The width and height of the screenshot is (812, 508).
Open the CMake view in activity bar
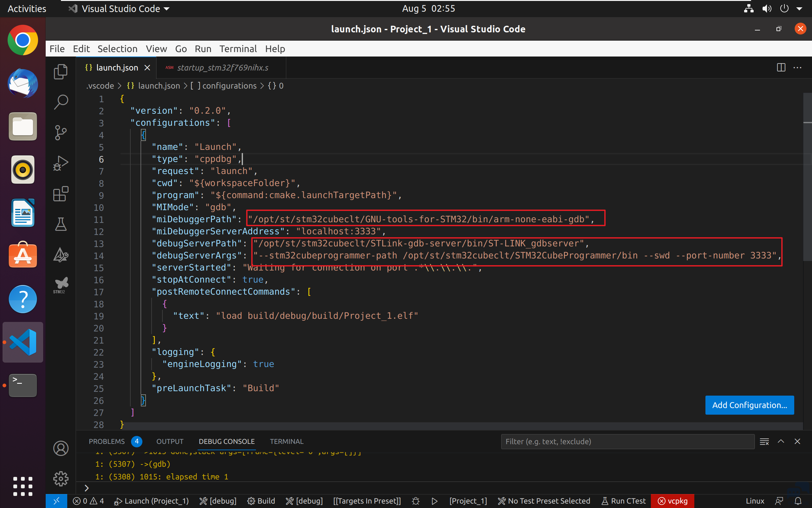(61, 255)
